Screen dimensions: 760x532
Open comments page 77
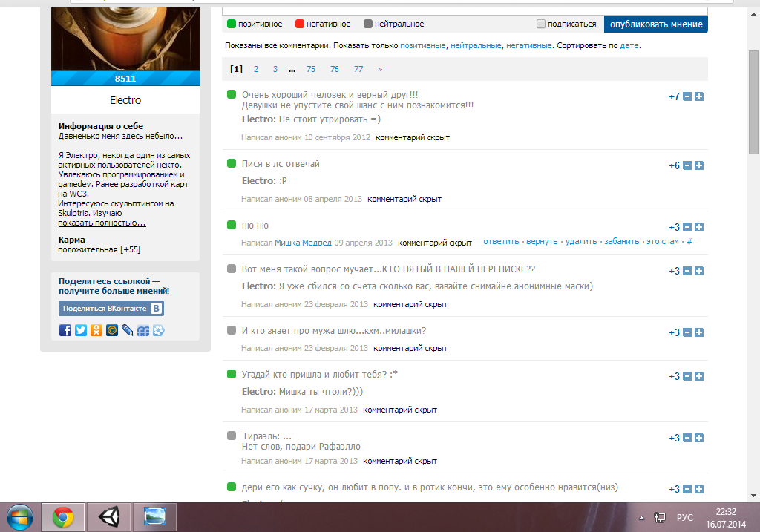click(358, 69)
